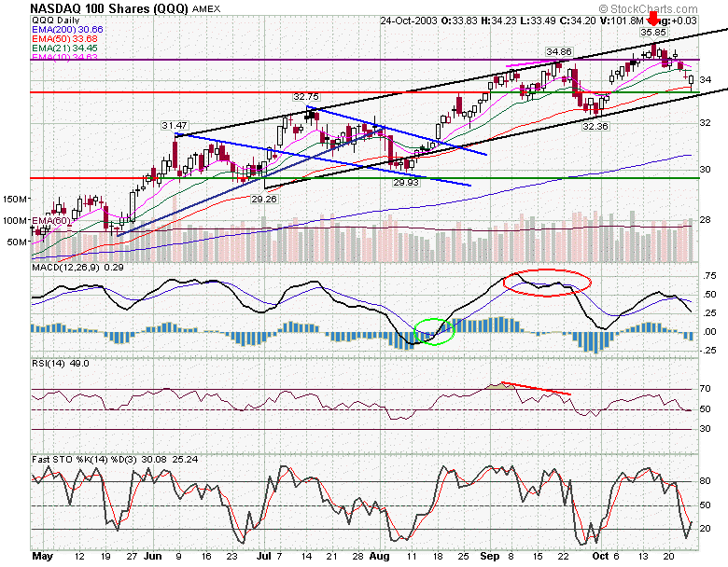The height and width of the screenshot is (567, 728).
Task: Click the 25 date tick before Sep
Action: pos(463,556)
